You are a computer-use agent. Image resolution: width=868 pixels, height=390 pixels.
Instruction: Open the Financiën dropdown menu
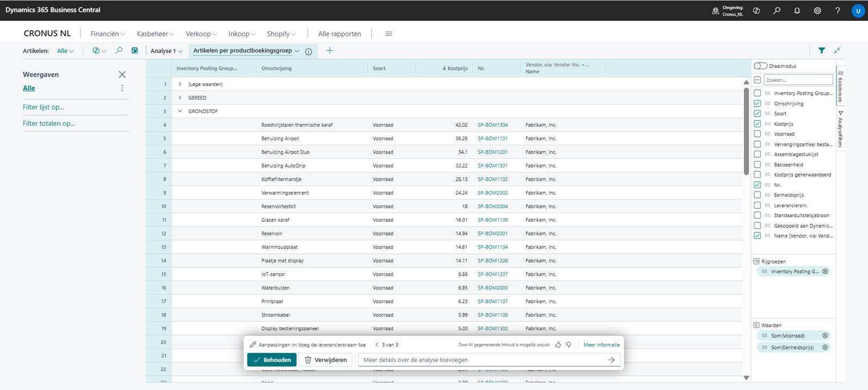click(x=107, y=34)
